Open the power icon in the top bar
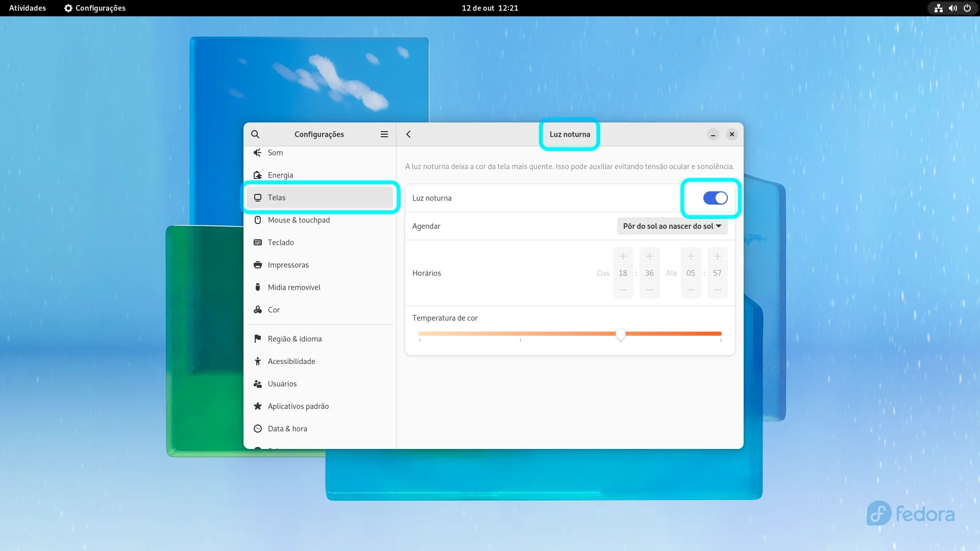Viewport: 980px width, 551px height. pyautogui.click(x=967, y=8)
